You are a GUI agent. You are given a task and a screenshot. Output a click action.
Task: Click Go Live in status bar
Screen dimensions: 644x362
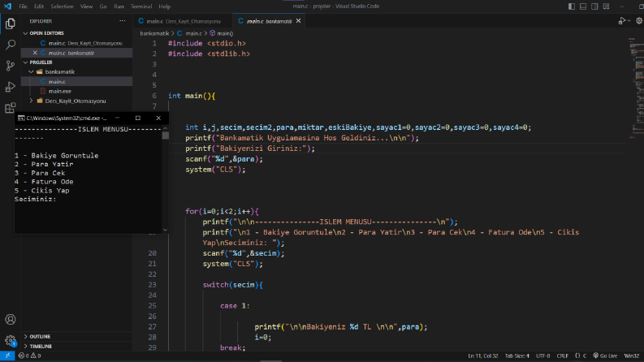tap(605, 356)
